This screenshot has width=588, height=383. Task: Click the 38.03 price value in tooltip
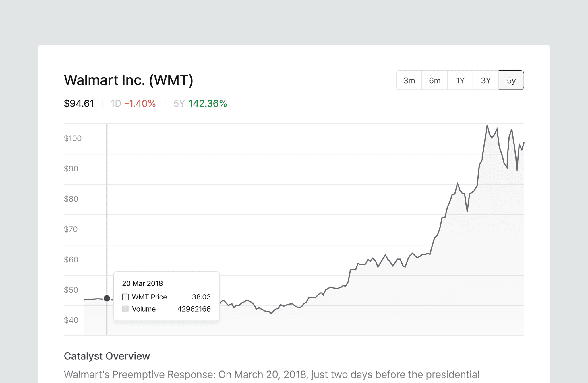point(201,297)
